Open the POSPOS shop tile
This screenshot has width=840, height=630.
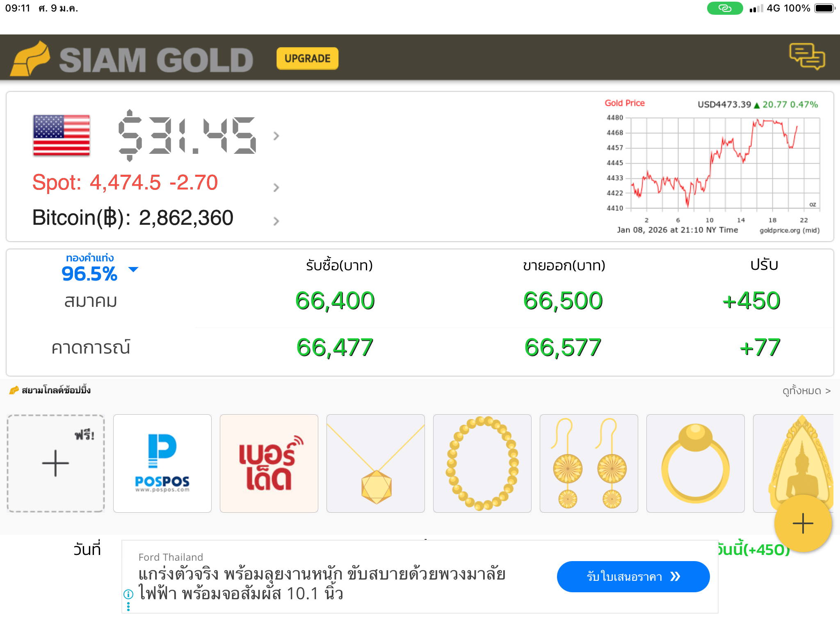(162, 463)
